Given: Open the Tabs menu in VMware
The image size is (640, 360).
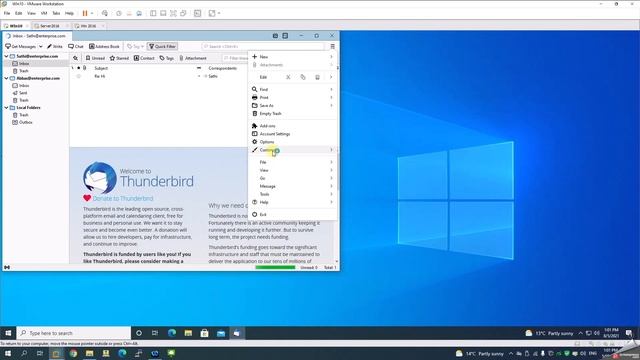Looking at the screenshot, I should [56, 13].
